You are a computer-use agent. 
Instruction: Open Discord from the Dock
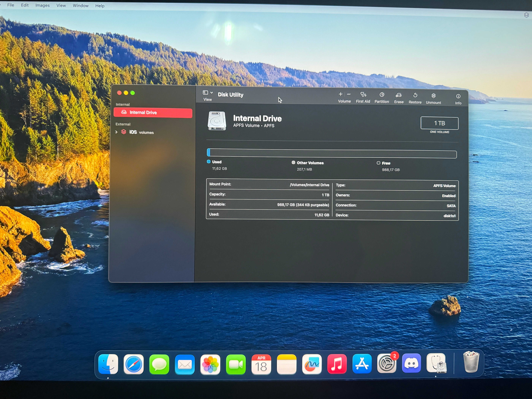[411, 363]
